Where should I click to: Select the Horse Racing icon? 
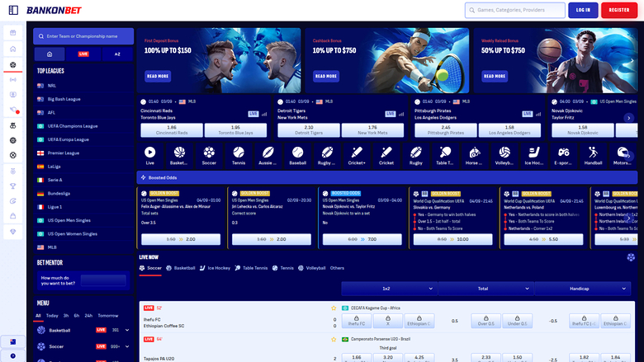(x=475, y=156)
